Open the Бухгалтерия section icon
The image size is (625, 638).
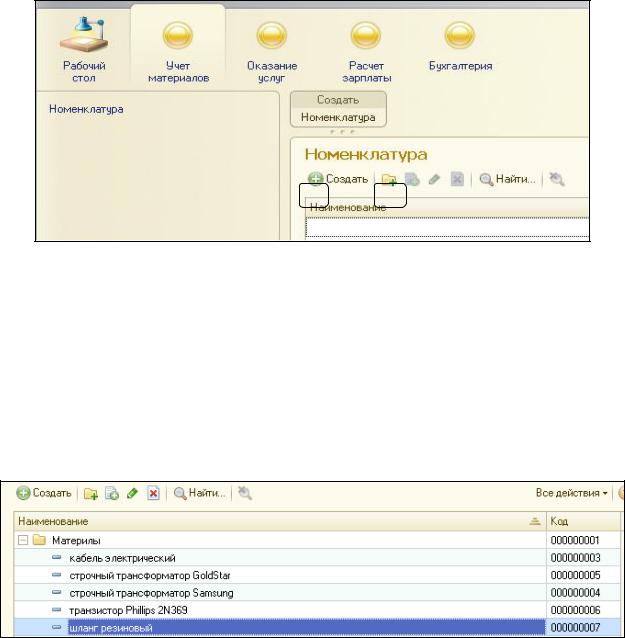point(460,36)
